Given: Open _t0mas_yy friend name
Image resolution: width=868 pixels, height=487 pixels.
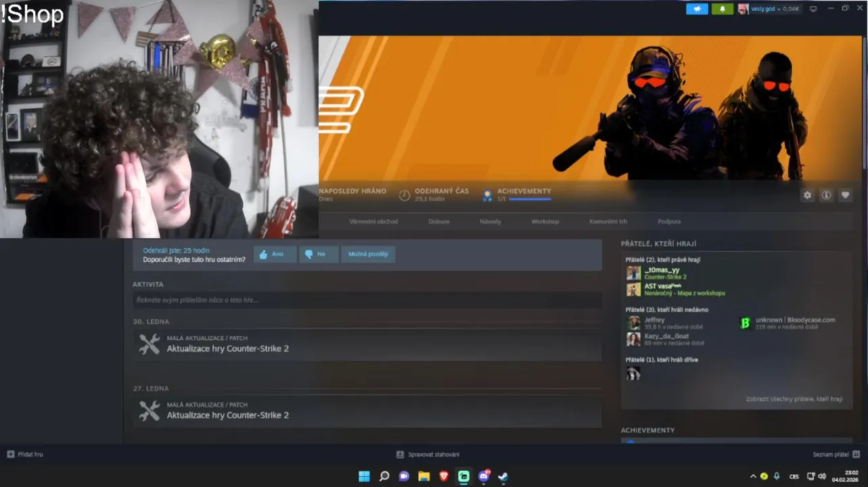Looking at the screenshot, I should 662,270.
